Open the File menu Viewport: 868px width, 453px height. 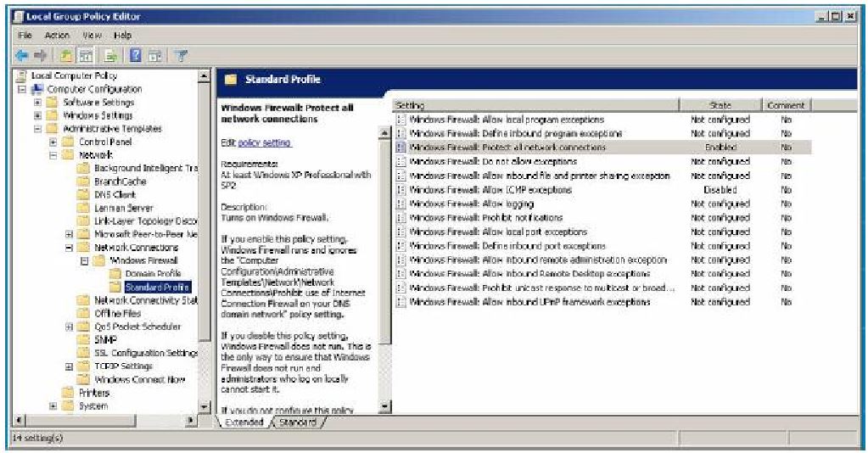pos(25,36)
